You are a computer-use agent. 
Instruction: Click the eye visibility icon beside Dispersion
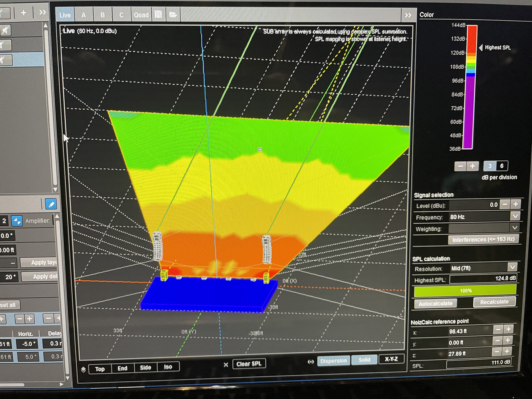click(311, 362)
